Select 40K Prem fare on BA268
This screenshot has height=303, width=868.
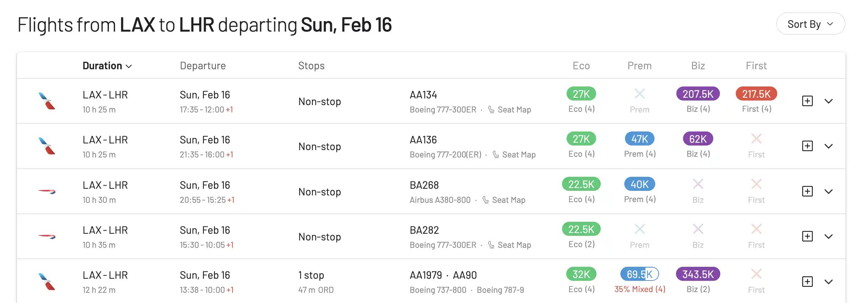[x=639, y=184]
